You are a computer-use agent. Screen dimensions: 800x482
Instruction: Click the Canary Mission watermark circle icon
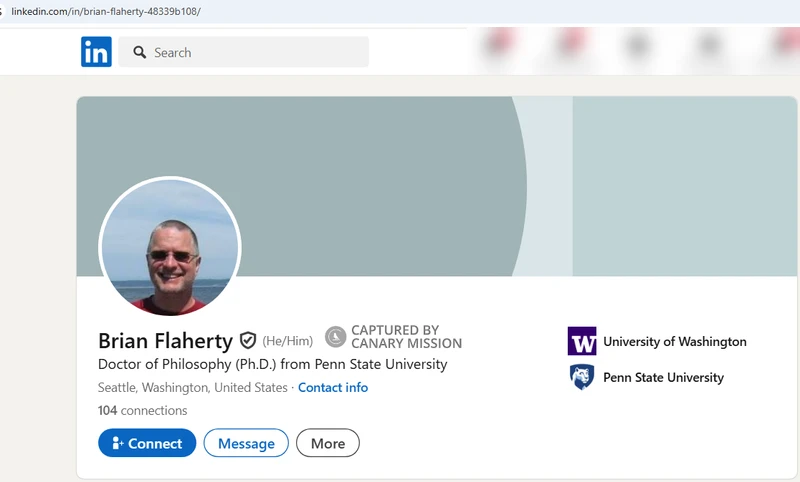[x=336, y=337]
